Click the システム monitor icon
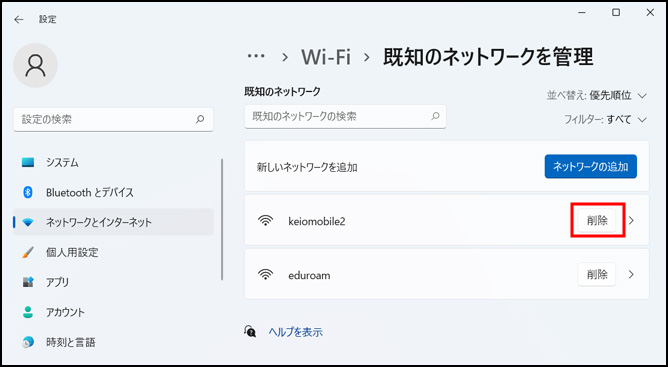The height and width of the screenshot is (367, 668). pyautogui.click(x=28, y=163)
